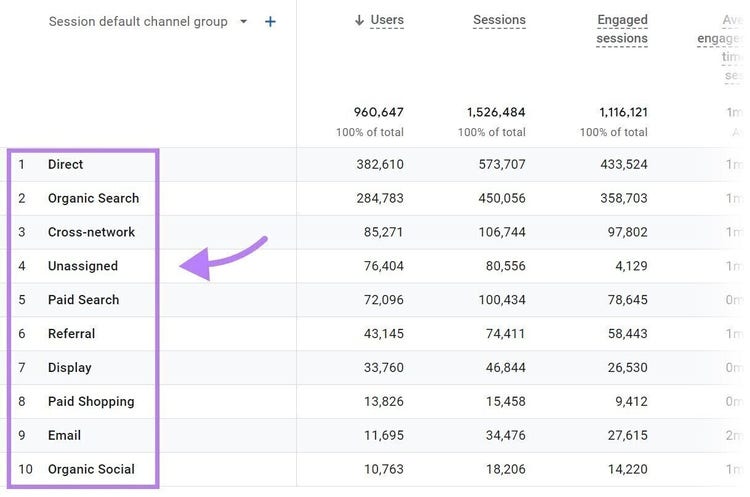The image size is (750, 497).
Task: Select the Referral channel label
Action: coord(71,333)
